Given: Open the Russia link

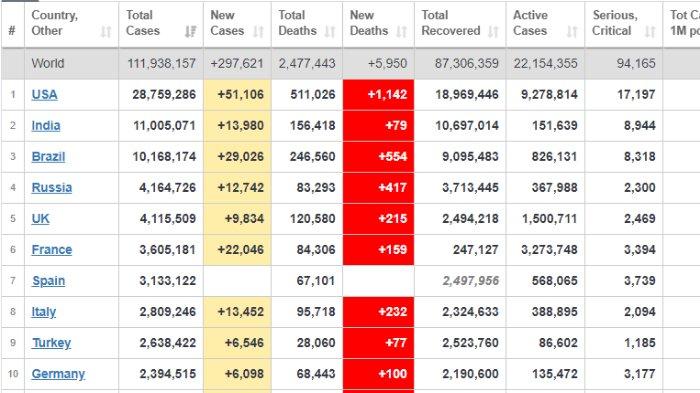Looking at the screenshot, I should coord(52,188).
